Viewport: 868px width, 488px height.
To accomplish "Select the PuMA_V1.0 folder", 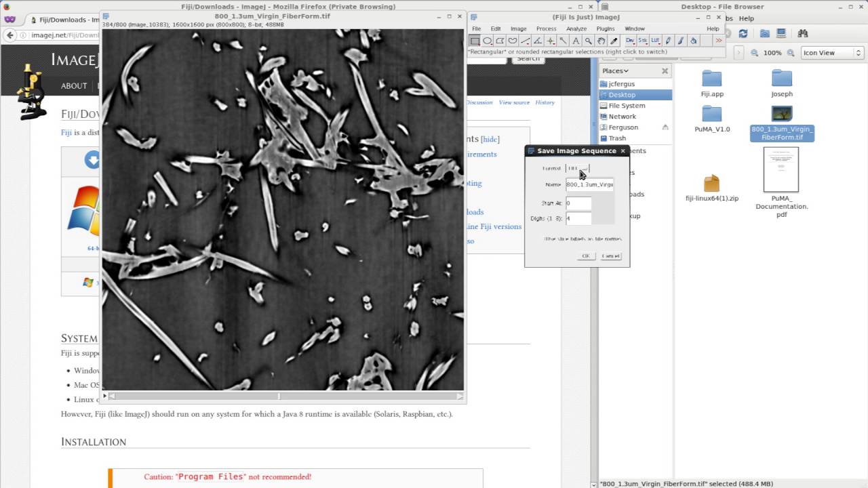I will coord(712,119).
